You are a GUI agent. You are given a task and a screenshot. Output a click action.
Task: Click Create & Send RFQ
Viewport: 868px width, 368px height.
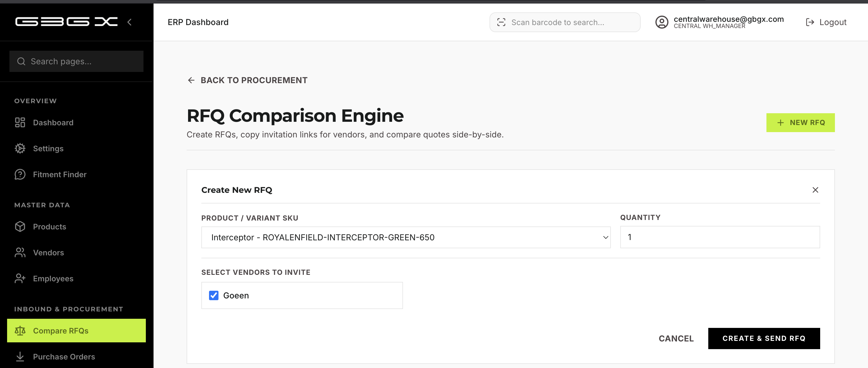click(764, 339)
